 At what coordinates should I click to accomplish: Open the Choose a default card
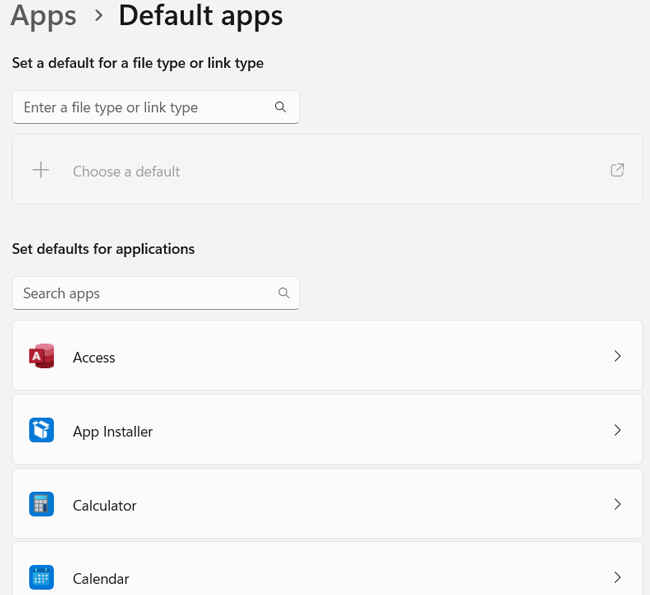tap(327, 169)
